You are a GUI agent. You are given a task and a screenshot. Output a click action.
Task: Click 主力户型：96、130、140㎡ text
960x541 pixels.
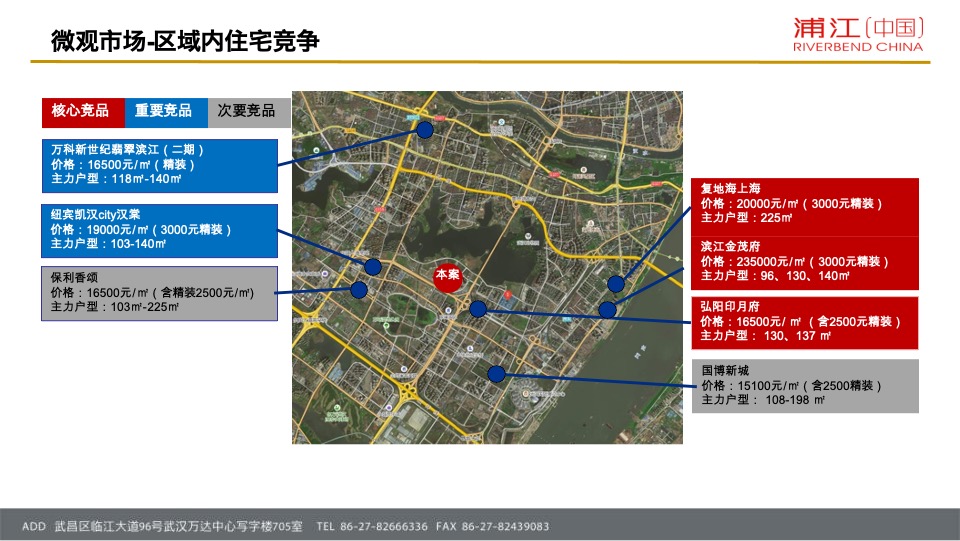click(775, 276)
